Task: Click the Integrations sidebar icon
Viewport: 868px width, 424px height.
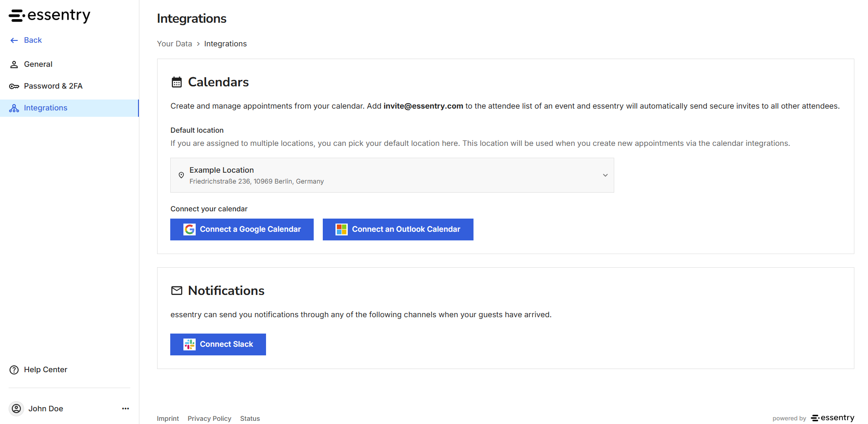Action: click(14, 108)
